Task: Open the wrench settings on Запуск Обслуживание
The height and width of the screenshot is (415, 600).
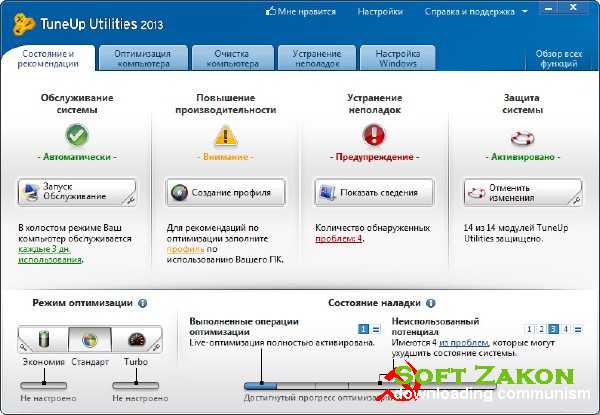Action: pos(130,200)
